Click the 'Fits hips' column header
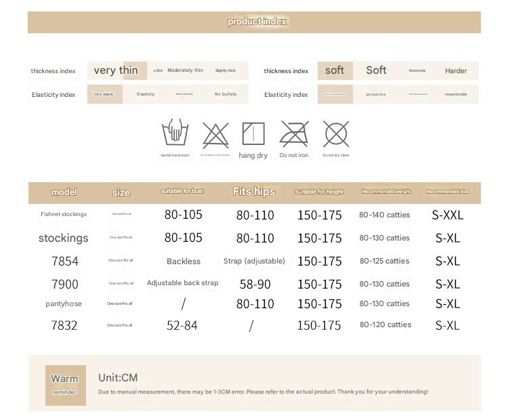 click(x=254, y=192)
